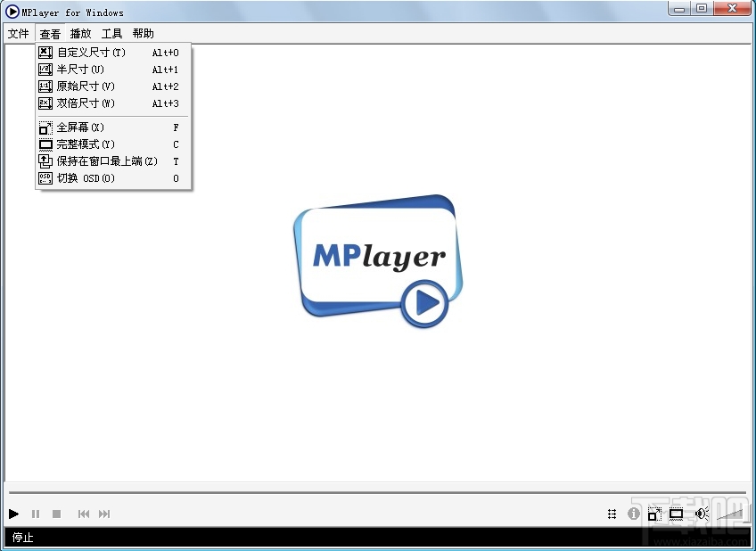
Task: Select the play button
Action: click(x=13, y=514)
